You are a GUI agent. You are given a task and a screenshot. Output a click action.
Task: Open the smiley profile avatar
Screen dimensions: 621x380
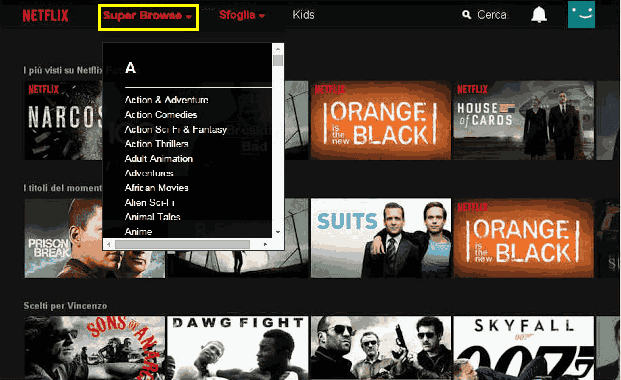581,14
